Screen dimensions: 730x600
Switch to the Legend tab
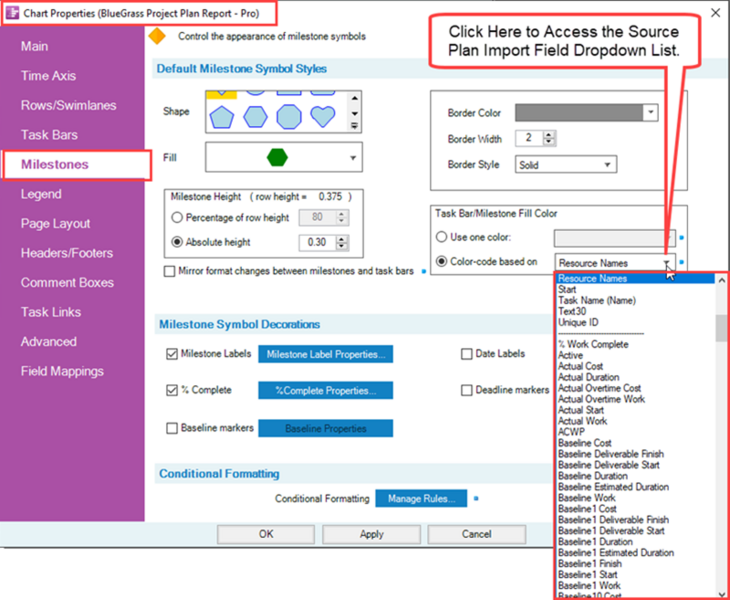(x=41, y=194)
